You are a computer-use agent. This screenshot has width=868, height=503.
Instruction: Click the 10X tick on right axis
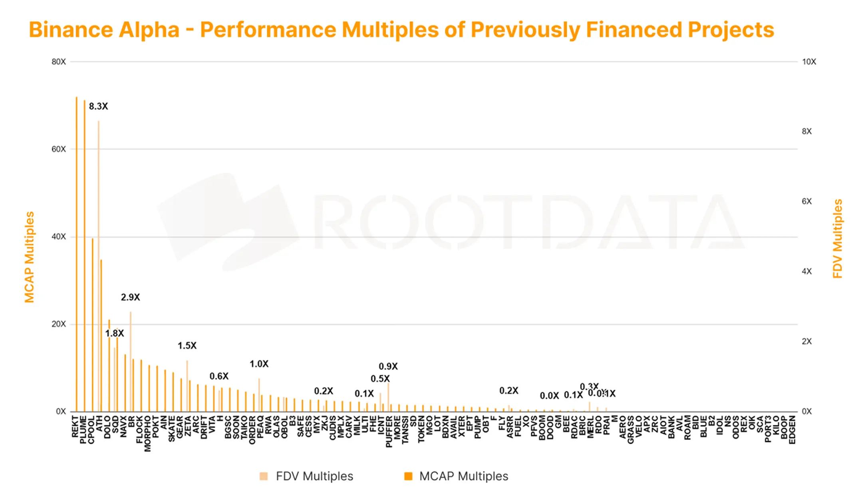tap(809, 62)
